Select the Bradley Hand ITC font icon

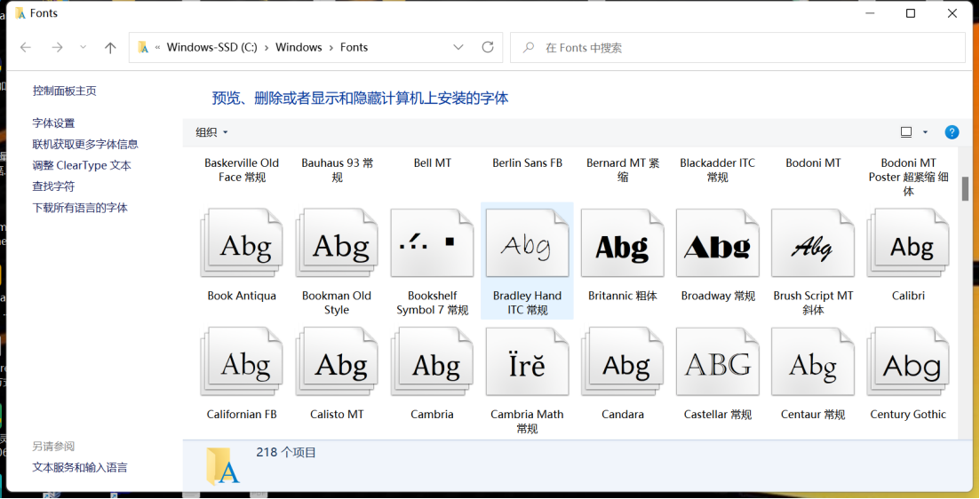point(527,243)
